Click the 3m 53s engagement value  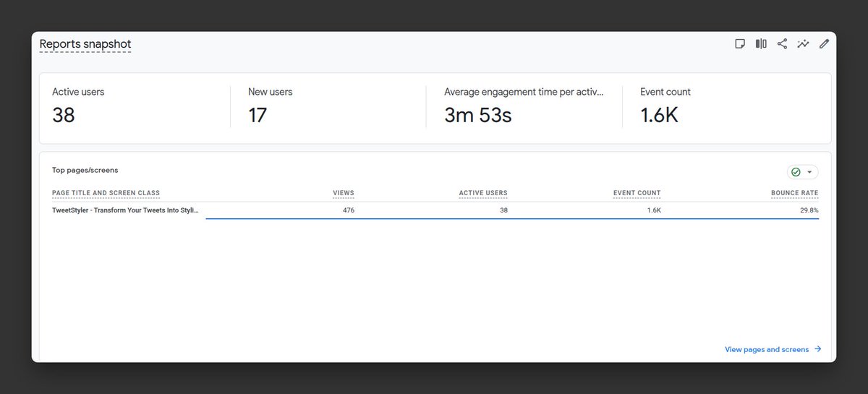478,115
